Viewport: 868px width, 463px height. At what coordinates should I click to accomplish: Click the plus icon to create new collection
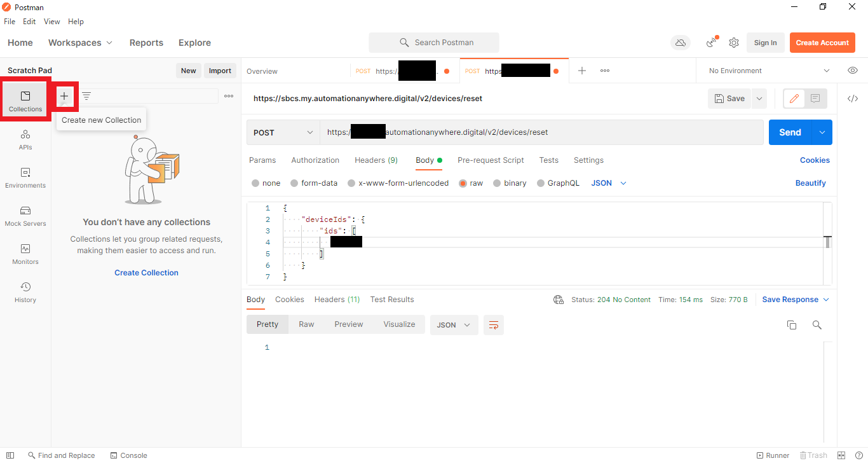pyautogui.click(x=64, y=96)
